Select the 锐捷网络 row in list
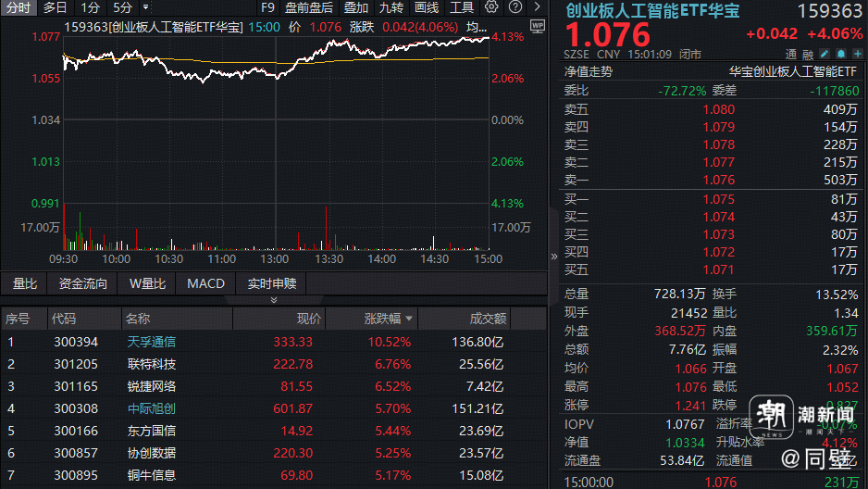The image size is (868, 489). tap(274, 386)
